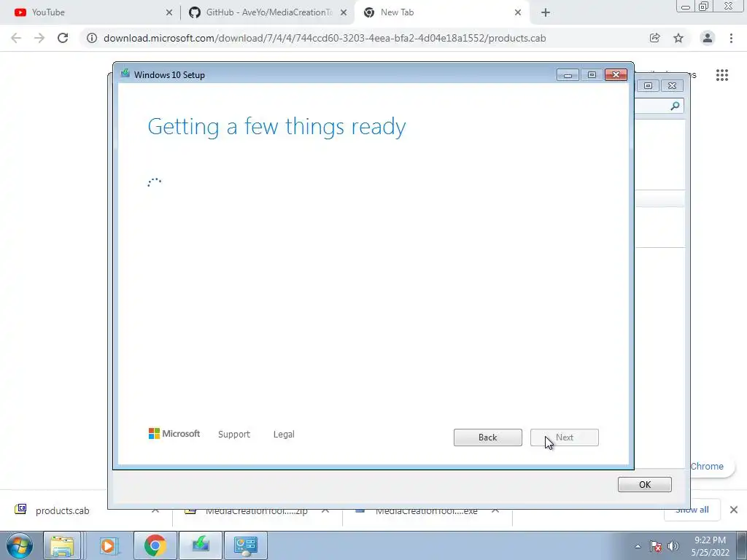Select the Windows 10 Setup taskbar icon

(201, 545)
